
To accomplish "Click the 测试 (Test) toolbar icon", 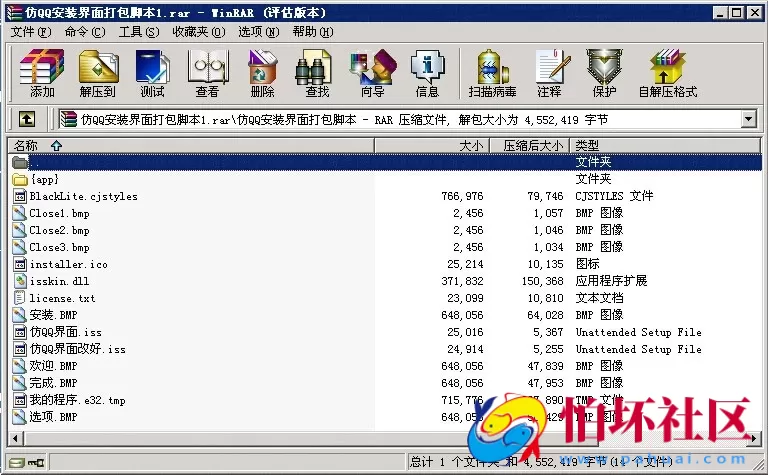I will click(152, 66).
